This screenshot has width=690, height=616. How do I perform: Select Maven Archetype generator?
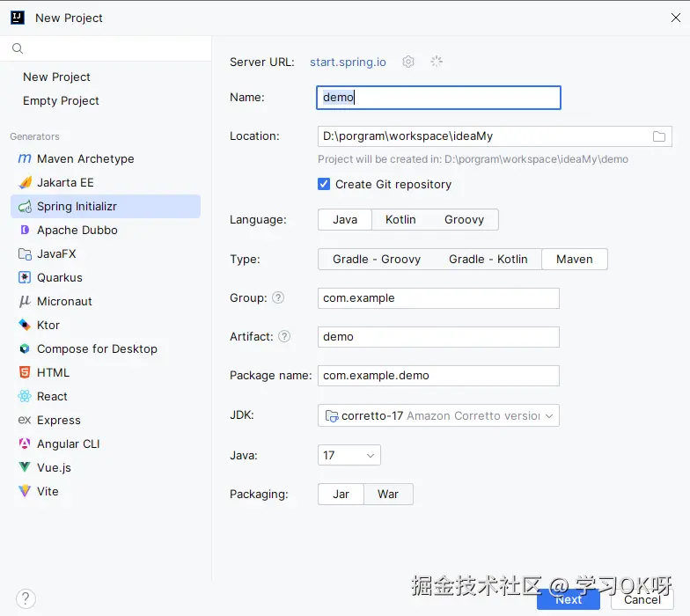pos(106,158)
